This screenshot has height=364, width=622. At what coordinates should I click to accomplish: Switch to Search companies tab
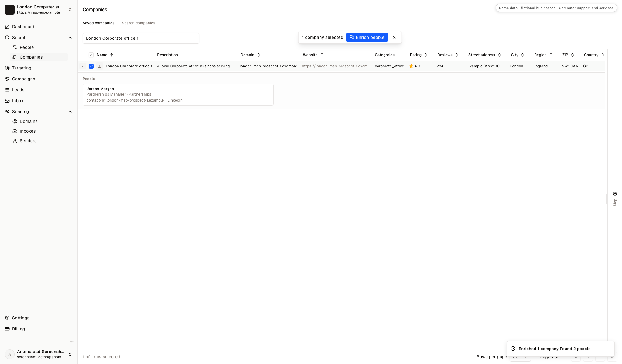pos(138,23)
